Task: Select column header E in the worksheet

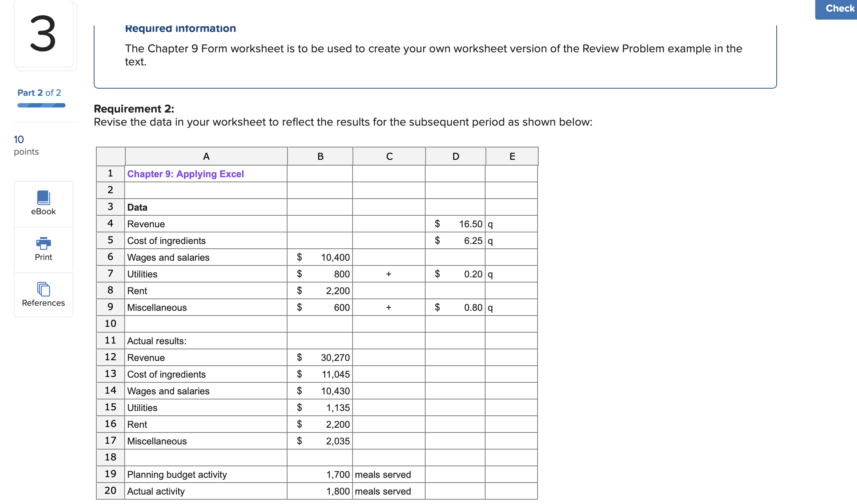Action: 512,156
